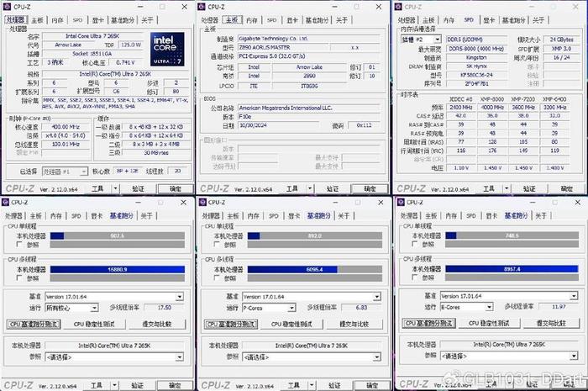
Task: Switch to 主板 tab in the processor window
Action: click(37, 20)
